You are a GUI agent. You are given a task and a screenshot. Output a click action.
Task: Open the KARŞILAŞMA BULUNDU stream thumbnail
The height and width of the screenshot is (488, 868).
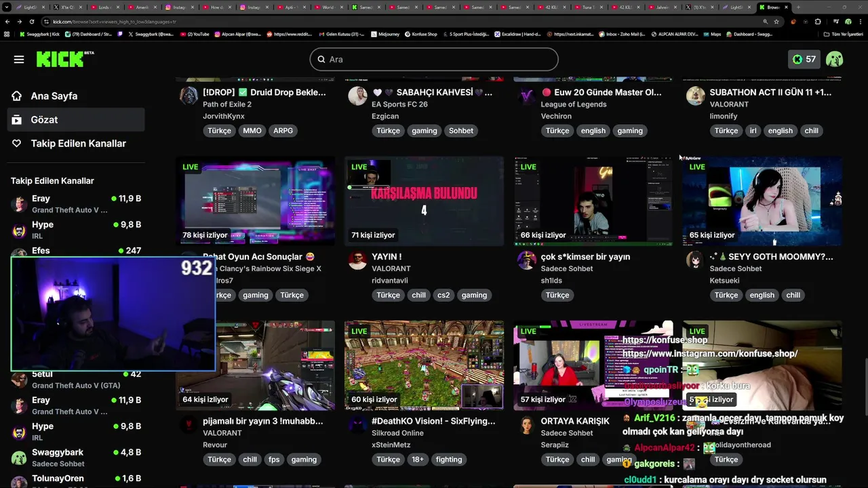(424, 201)
